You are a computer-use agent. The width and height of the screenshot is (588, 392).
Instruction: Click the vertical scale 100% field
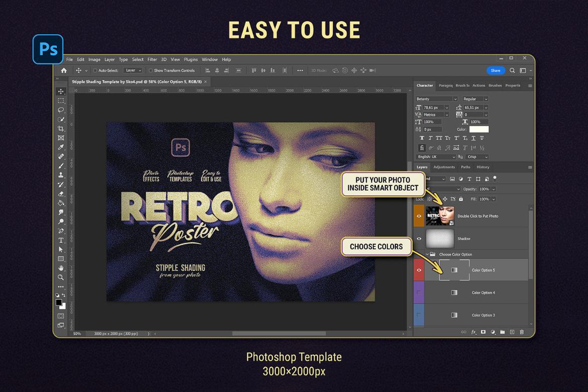click(x=433, y=122)
